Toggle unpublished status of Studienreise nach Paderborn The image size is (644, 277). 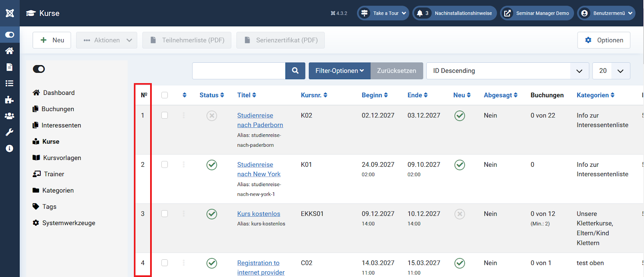[x=212, y=116]
